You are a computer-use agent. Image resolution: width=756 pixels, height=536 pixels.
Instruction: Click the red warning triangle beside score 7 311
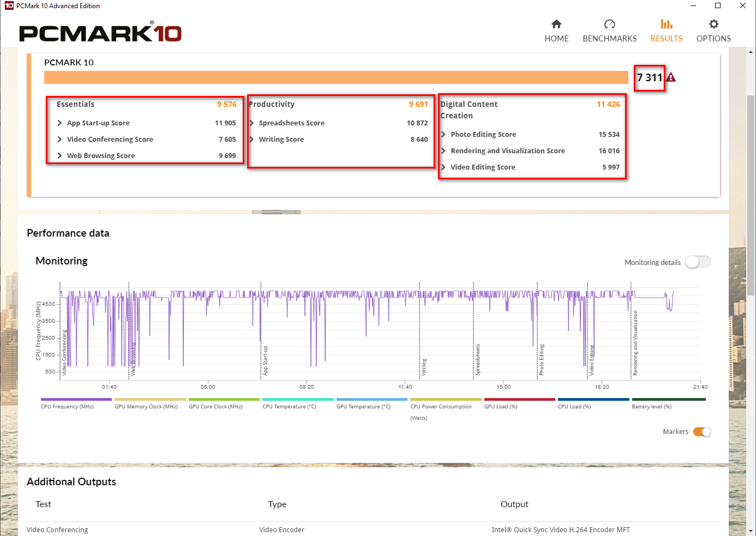tap(671, 77)
